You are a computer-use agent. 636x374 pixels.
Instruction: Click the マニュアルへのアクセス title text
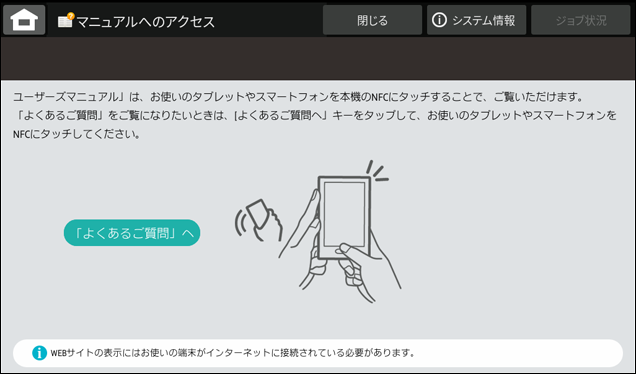(146, 21)
